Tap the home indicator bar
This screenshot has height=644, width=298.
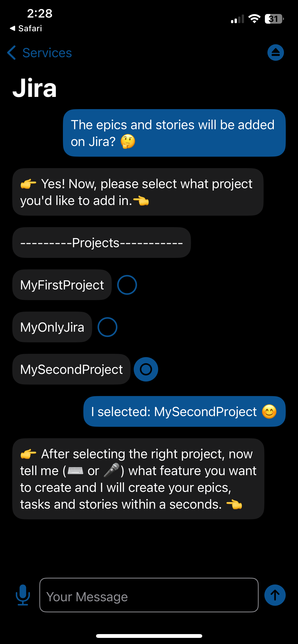pyautogui.click(x=149, y=636)
